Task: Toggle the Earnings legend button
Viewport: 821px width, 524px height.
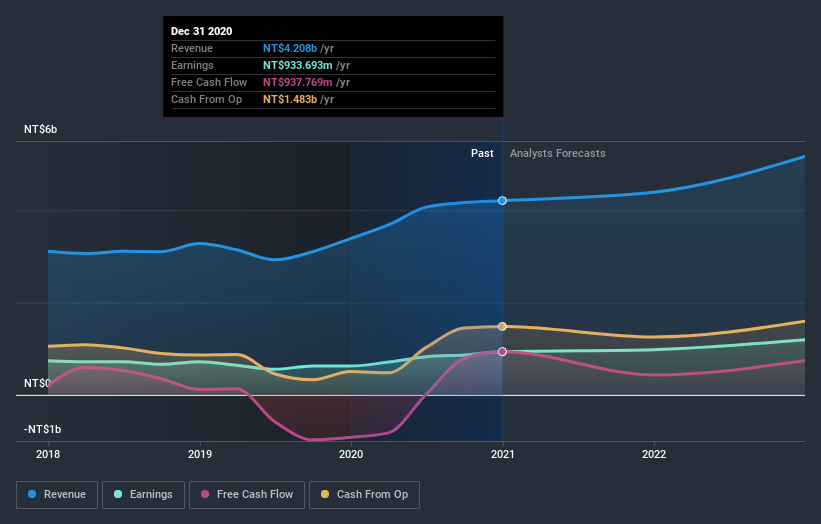Action: coord(143,495)
